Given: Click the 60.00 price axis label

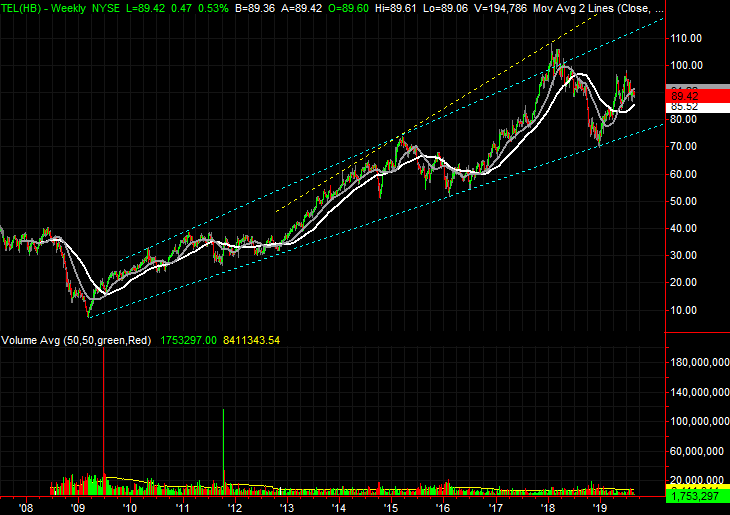Looking at the screenshot, I should click(683, 174).
